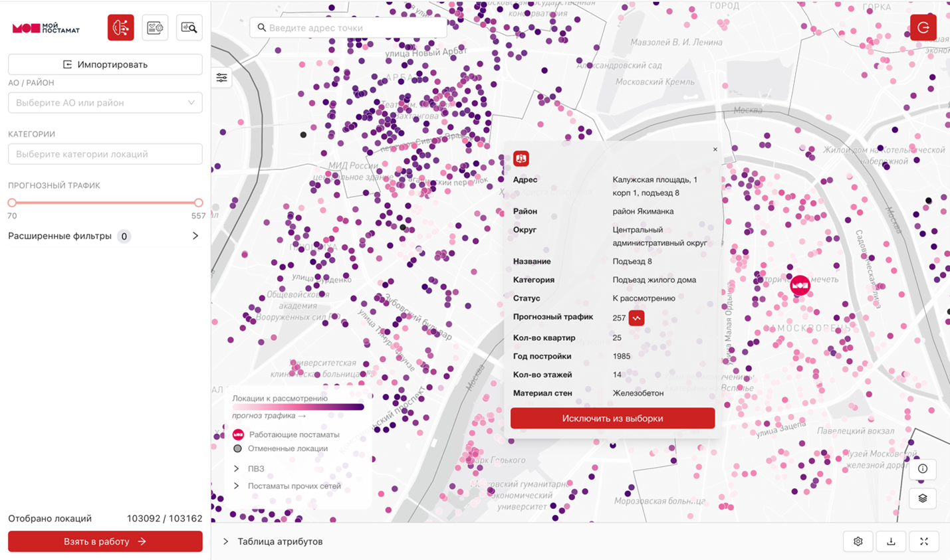The image size is (950, 560).
Task: Open attribute table settings gear
Action: (x=858, y=541)
